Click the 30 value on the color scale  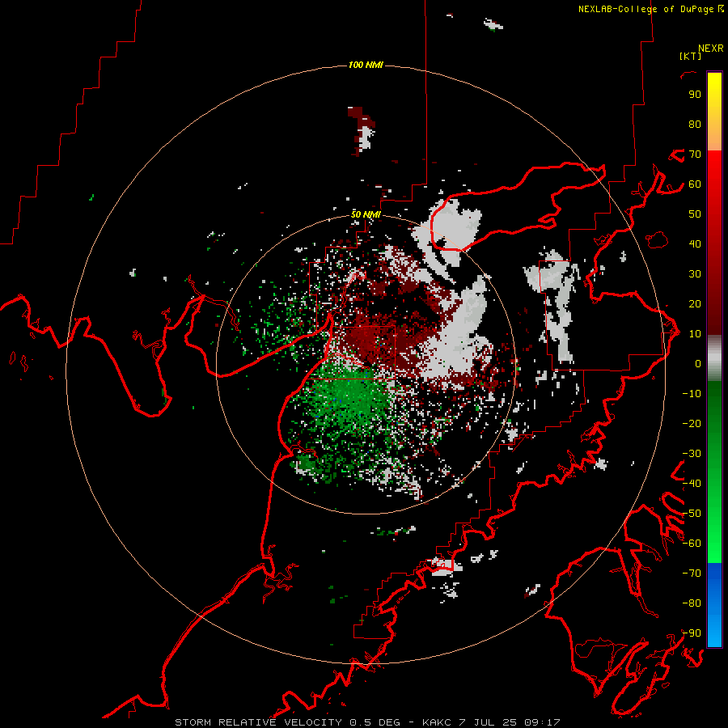(695, 274)
